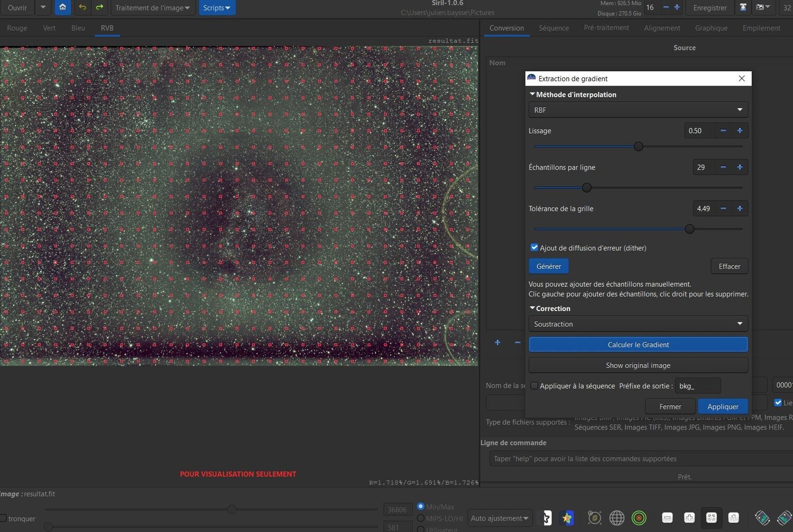This screenshot has width=793, height=532.
Task: Open the astrometry globe icon
Action: click(616, 518)
